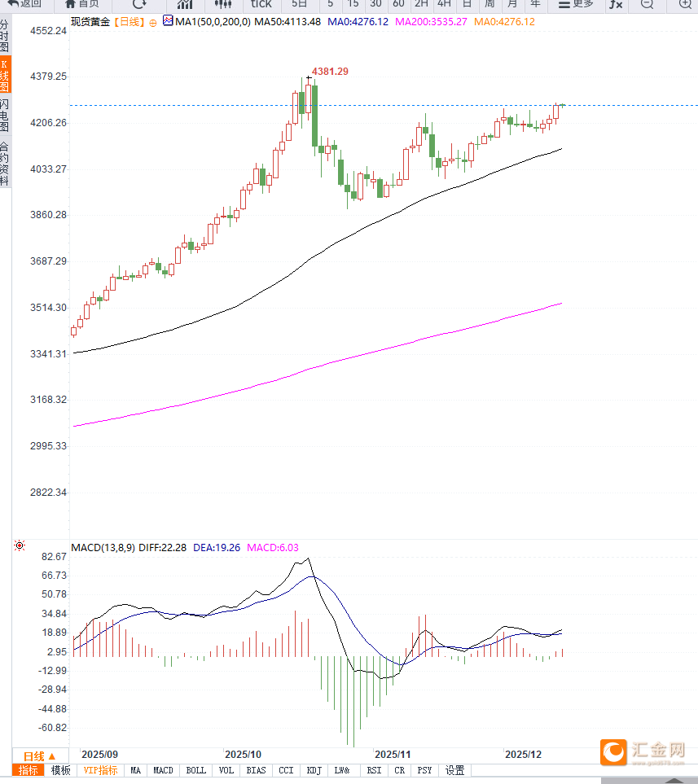Screen dimensions: 698x784
Task: Select the BOLL indicator tab
Action: click(x=195, y=770)
